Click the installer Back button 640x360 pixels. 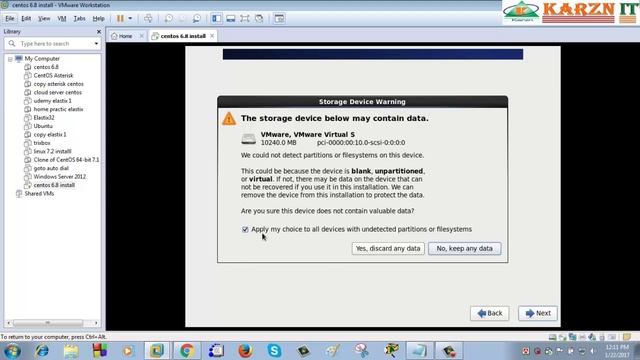click(490, 313)
